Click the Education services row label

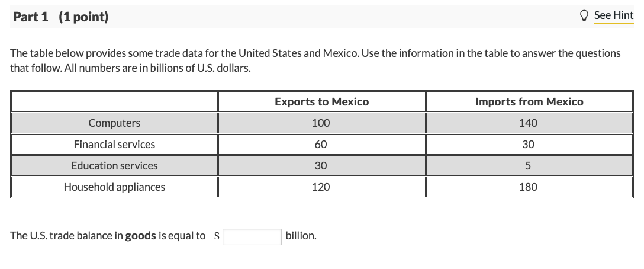point(114,166)
